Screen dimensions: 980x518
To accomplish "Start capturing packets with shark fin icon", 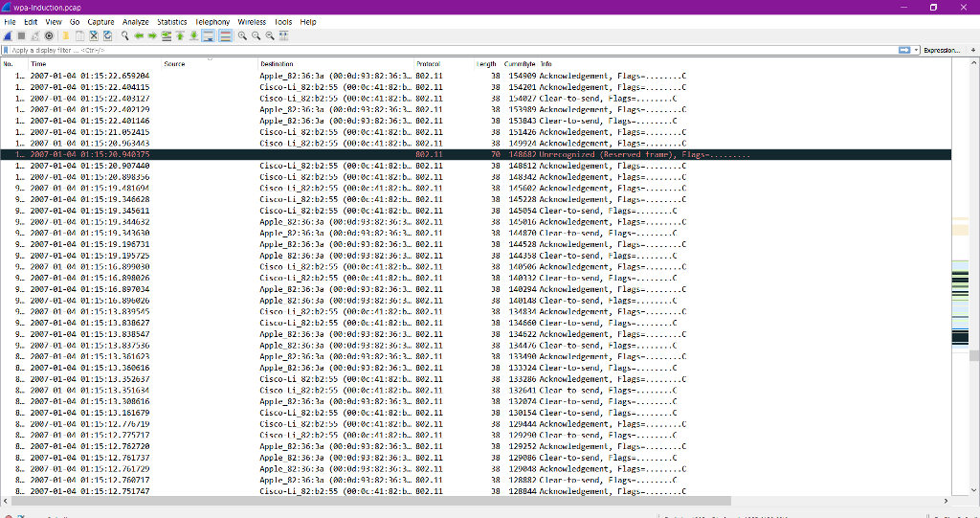I will (x=8, y=36).
